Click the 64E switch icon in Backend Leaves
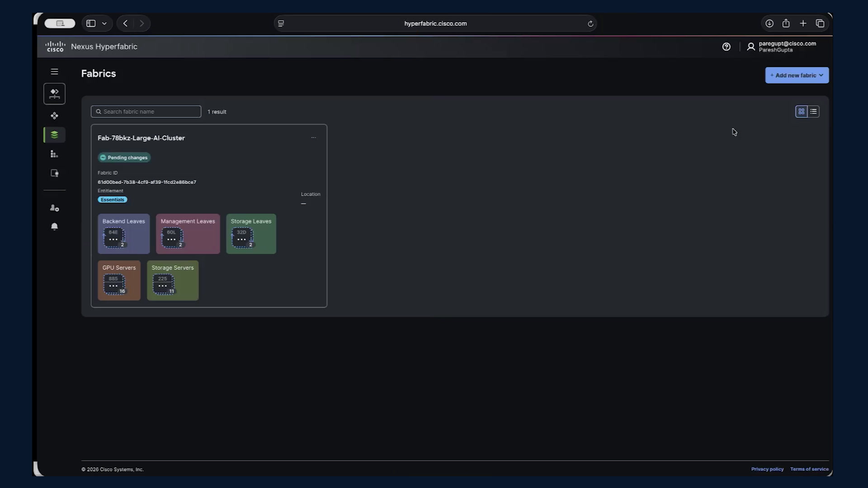The image size is (868, 488). pyautogui.click(x=114, y=238)
